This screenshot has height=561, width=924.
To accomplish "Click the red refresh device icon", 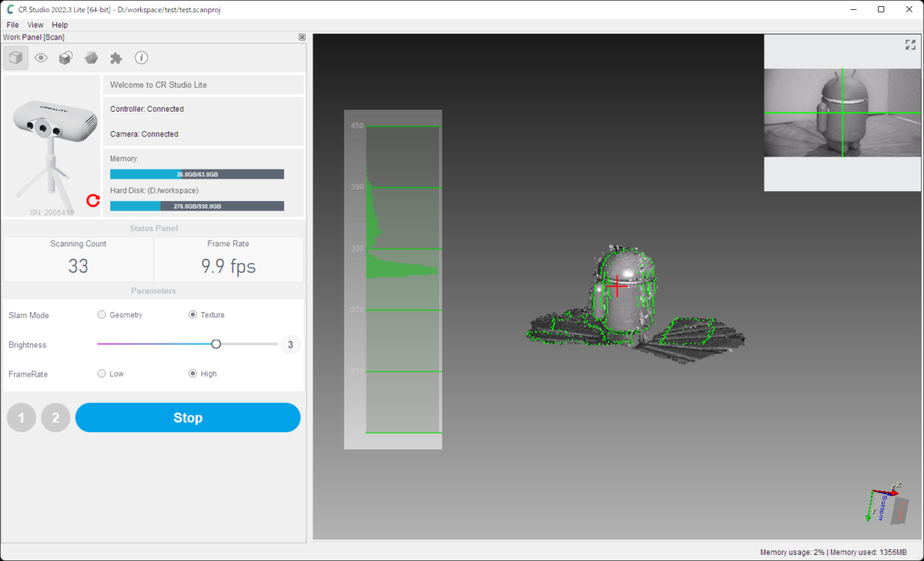I will click(x=93, y=200).
